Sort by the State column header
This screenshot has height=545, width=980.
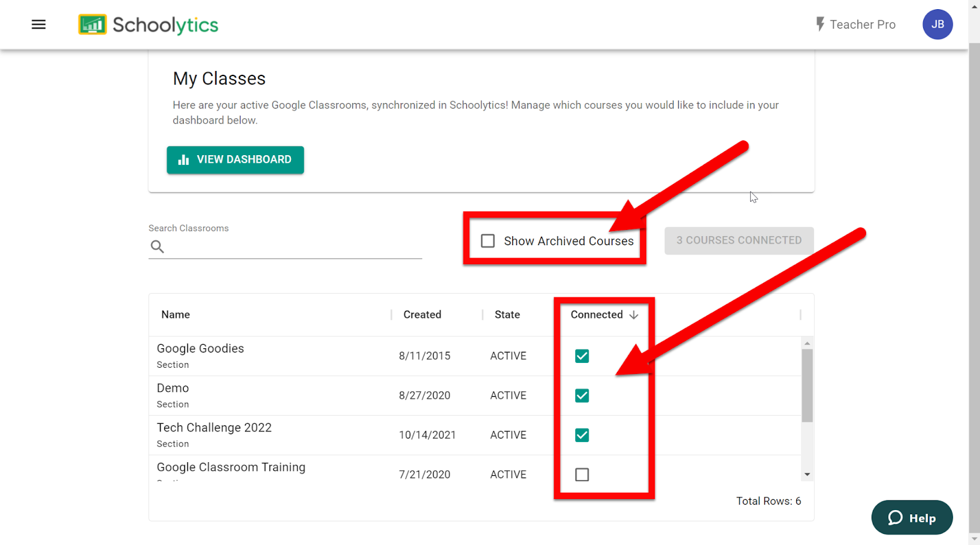(507, 314)
